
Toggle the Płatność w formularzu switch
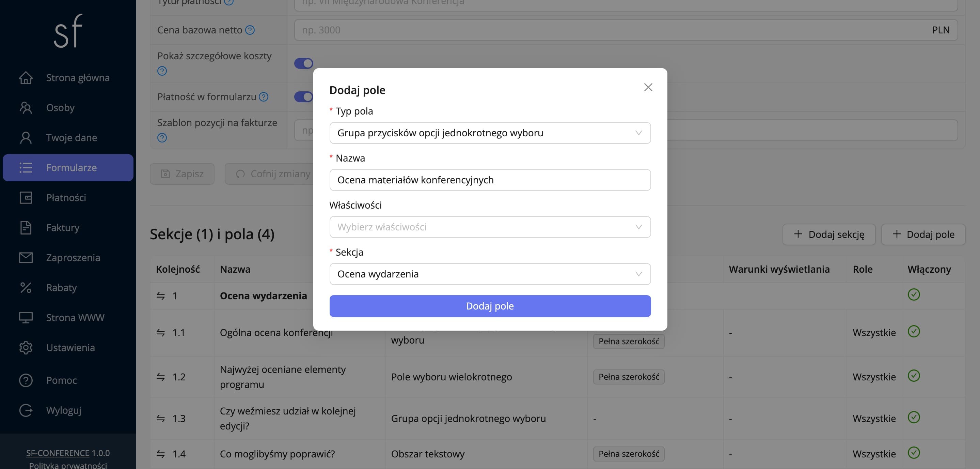304,97
